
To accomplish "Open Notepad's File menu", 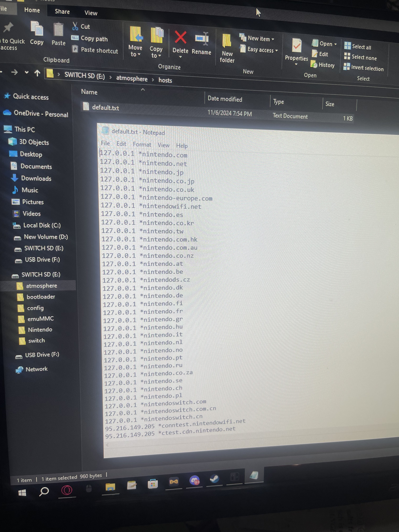I will point(105,143).
